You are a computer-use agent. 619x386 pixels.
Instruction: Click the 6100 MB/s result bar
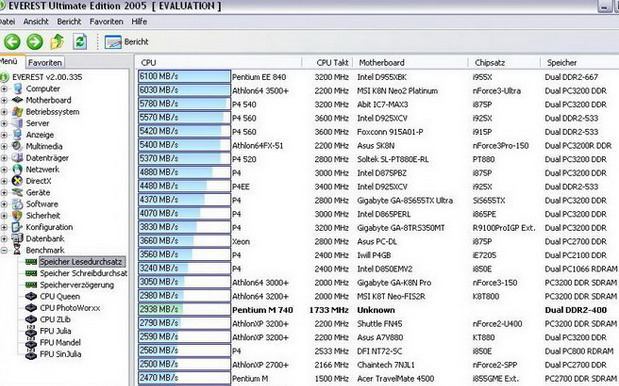click(x=184, y=77)
